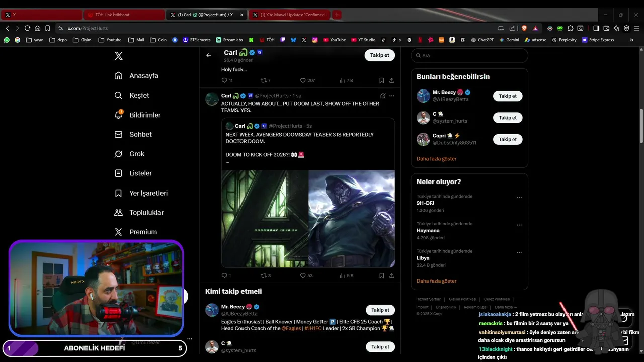Switch to TÖH Link İstihbarat tab
Image resolution: width=644 pixels, height=362 pixels.
coord(123,15)
